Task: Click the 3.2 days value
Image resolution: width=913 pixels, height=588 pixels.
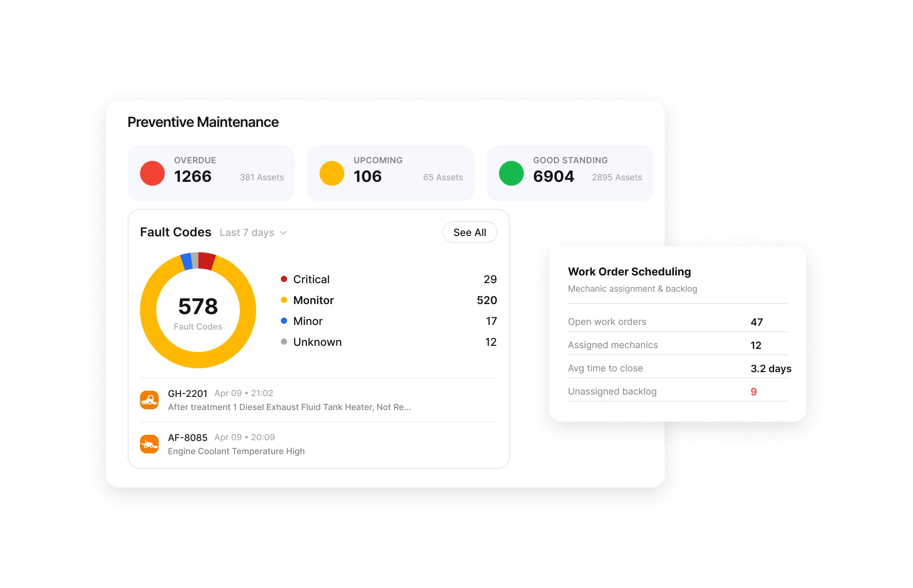Action: (771, 368)
